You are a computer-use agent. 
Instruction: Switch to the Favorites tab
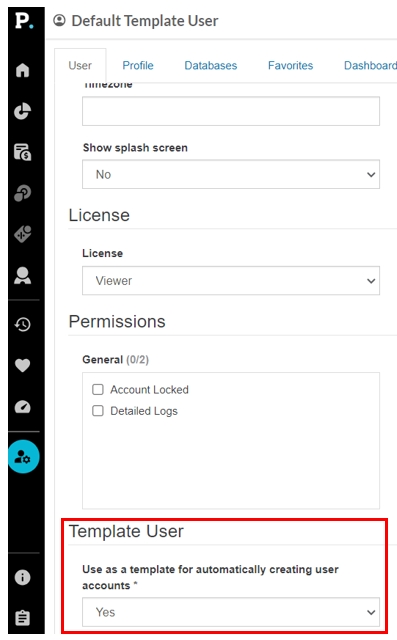point(291,65)
